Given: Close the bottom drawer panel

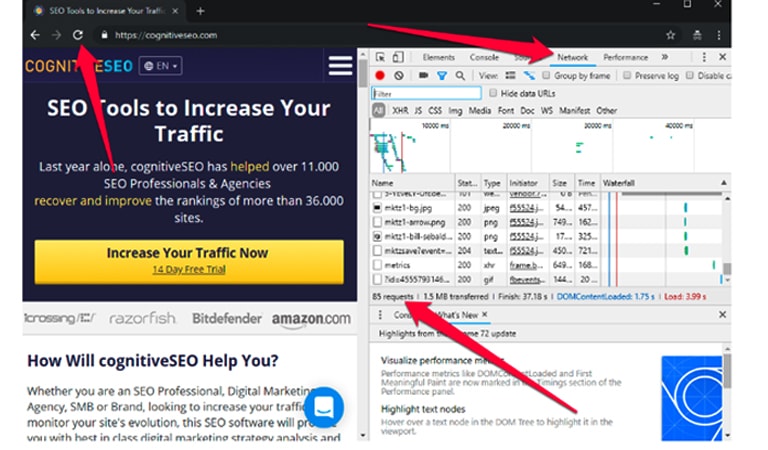Looking at the screenshot, I should tap(722, 315).
